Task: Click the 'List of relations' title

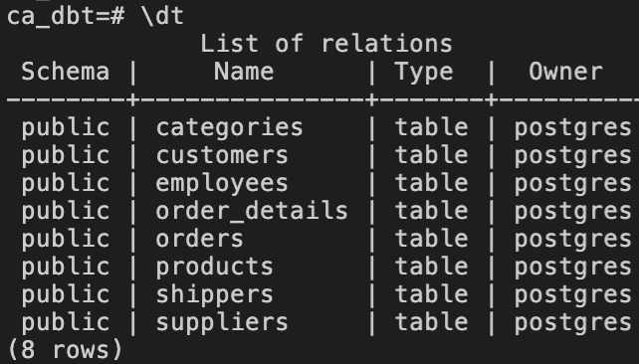Action: click(x=326, y=43)
